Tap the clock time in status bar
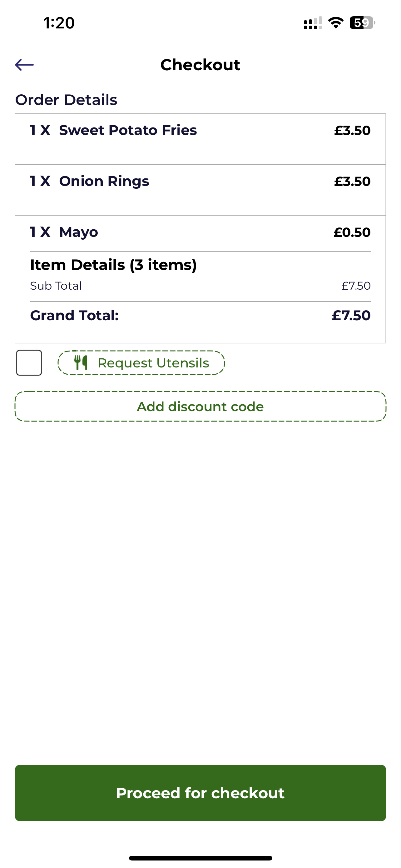This screenshot has width=401, height=868. point(59,23)
